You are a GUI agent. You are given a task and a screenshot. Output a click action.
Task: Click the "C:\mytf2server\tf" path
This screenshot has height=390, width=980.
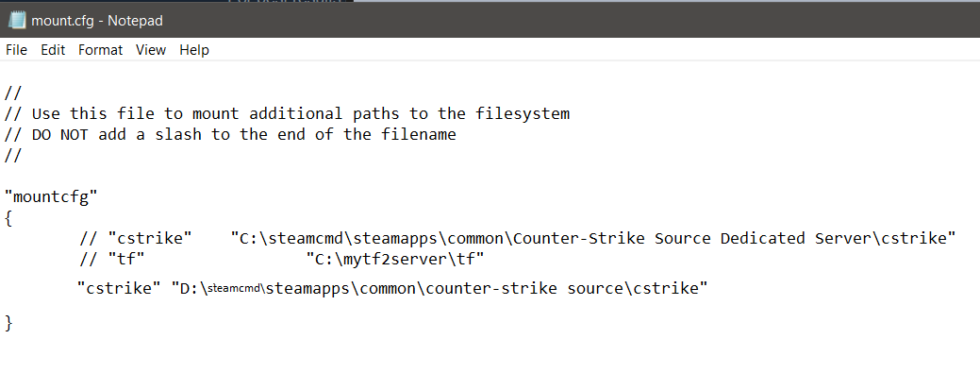tap(395, 259)
